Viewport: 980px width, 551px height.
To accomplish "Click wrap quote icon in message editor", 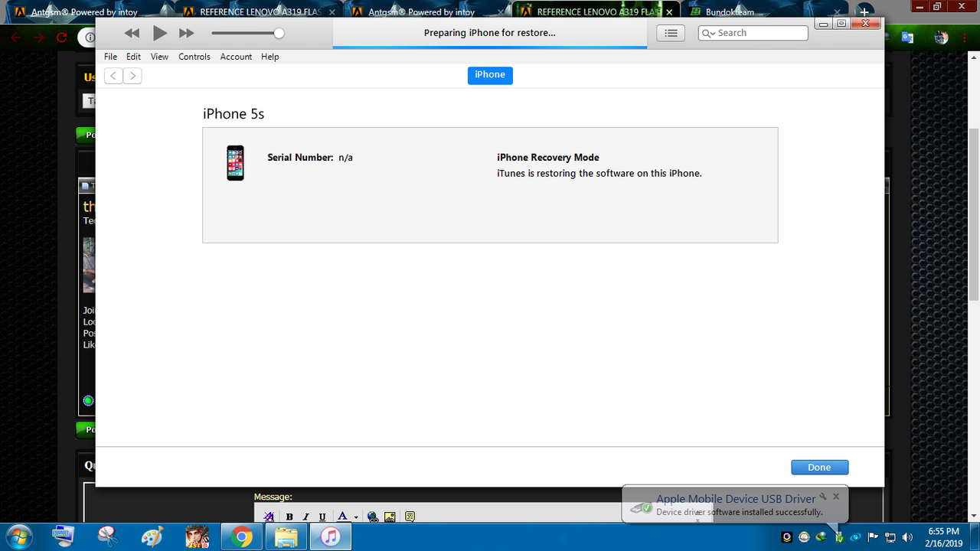I will 410,517.
